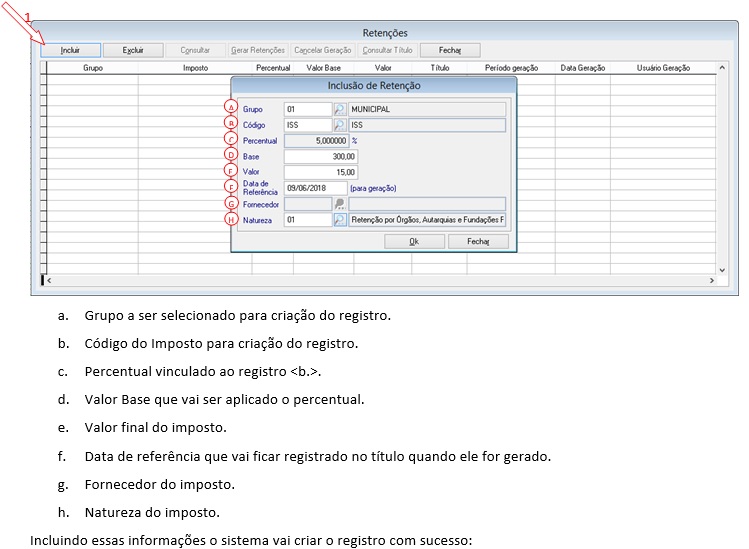Click the (para geração) label

click(373, 188)
